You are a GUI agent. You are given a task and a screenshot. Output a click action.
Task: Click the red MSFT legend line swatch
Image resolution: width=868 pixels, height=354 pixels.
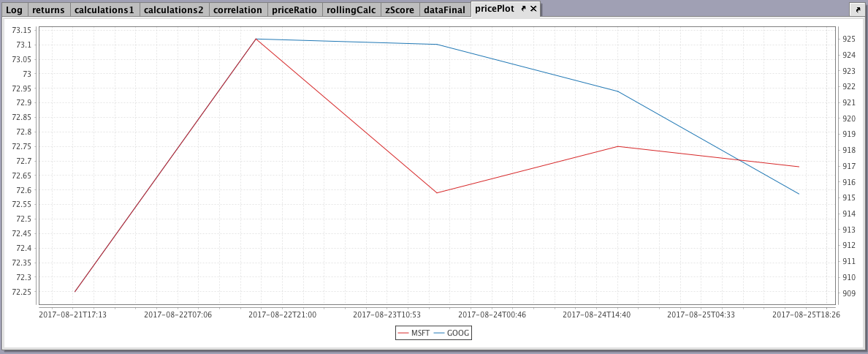coord(403,333)
